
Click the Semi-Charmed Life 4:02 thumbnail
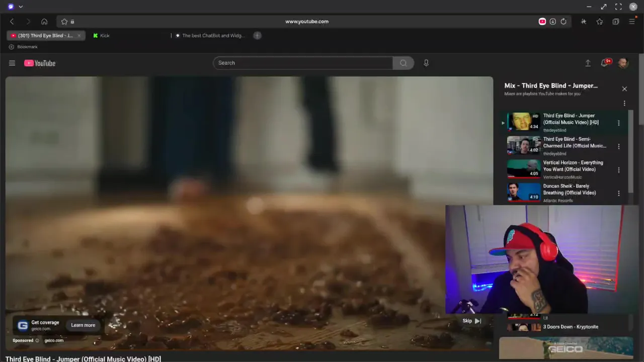tap(523, 145)
